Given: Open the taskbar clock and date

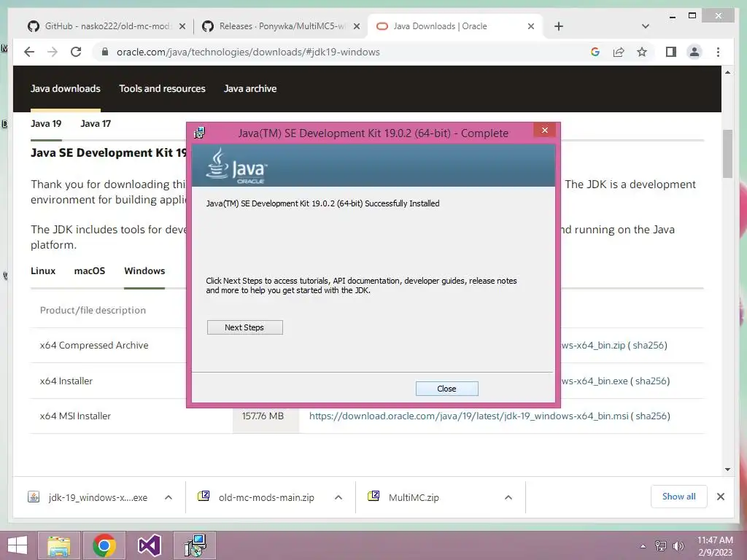Looking at the screenshot, I should coord(715,545).
